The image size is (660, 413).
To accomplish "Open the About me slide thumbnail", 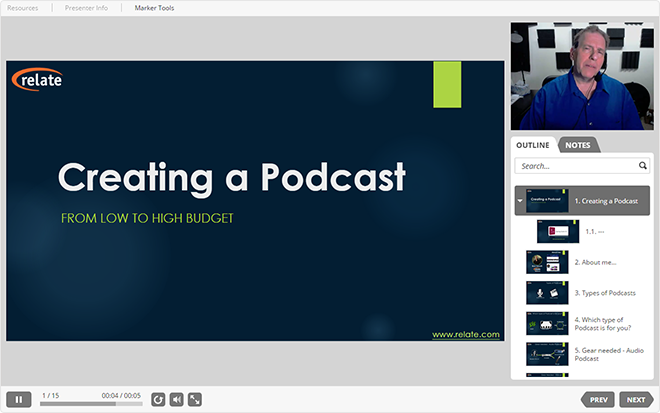I will point(547,262).
